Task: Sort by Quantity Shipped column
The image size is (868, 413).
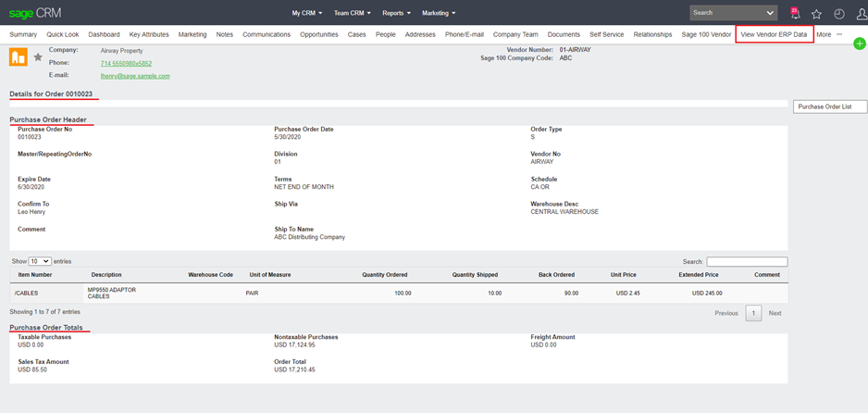Action: coord(475,275)
